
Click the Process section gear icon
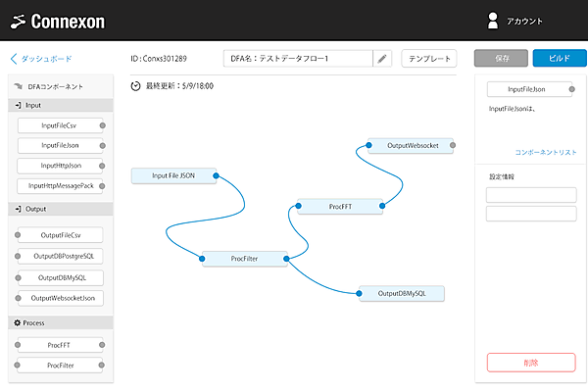(x=17, y=322)
